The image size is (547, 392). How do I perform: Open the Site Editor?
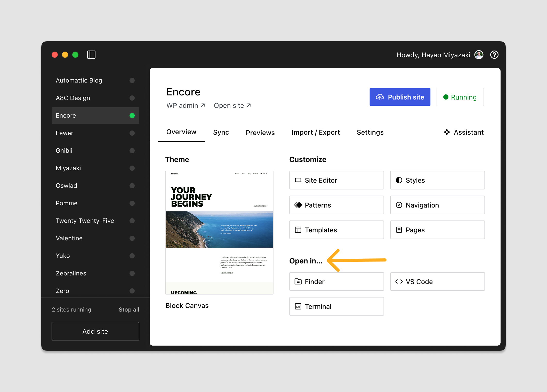point(336,180)
